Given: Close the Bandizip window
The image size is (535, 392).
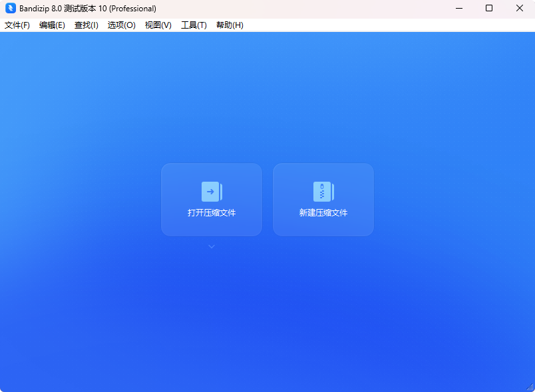Looking at the screenshot, I should 520,9.
